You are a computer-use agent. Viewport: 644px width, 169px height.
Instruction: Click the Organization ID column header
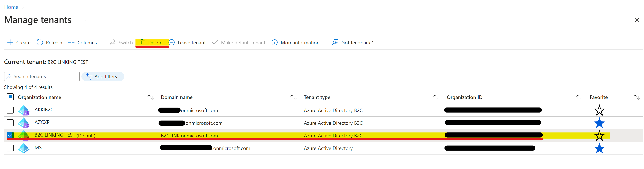pyautogui.click(x=464, y=97)
